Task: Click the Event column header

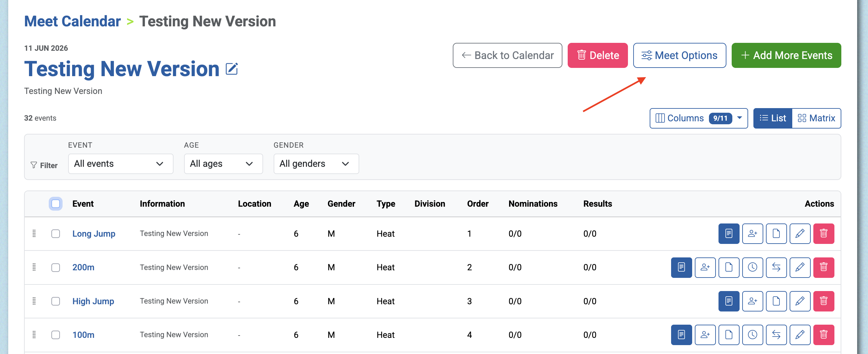Action: 83,204
